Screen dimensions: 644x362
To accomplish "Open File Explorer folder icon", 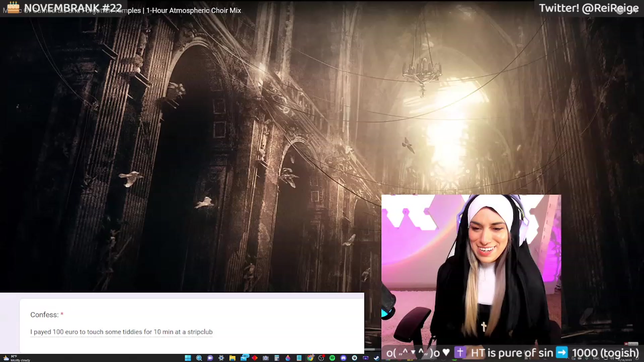I will (x=232, y=358).
